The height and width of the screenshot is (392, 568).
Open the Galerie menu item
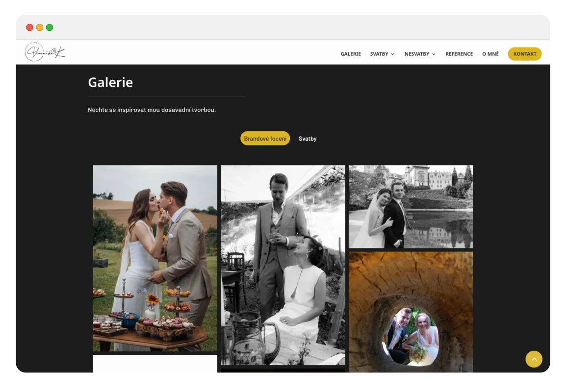(x=350, y=54)
